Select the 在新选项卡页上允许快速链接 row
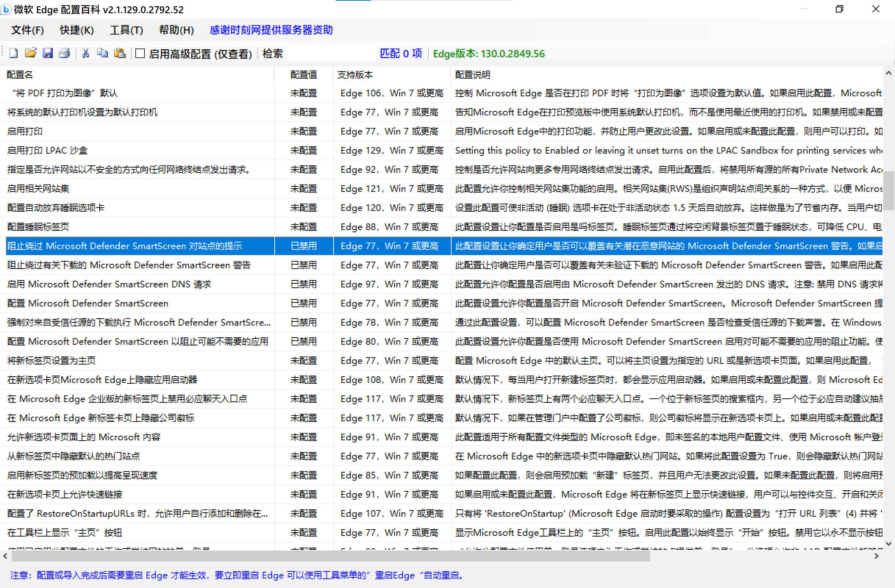This screenshot has height=588, width=895. pos(441,494)
